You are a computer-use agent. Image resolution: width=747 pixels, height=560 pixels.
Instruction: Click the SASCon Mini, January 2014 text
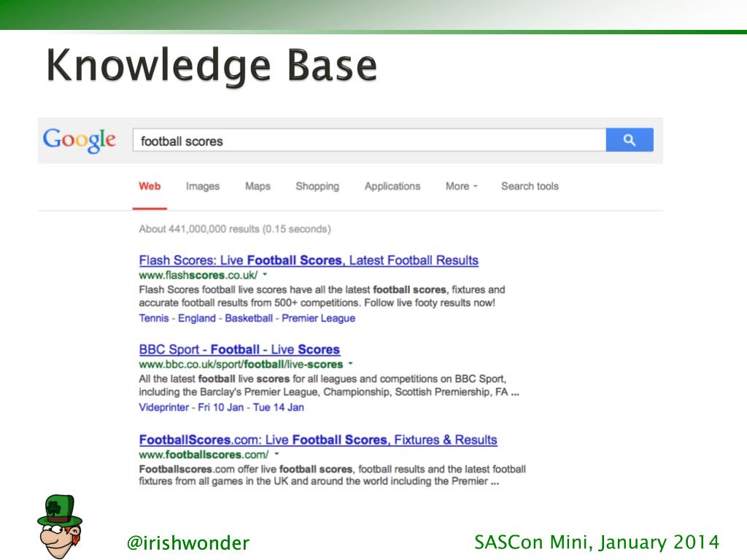click(x=597, y=542)
